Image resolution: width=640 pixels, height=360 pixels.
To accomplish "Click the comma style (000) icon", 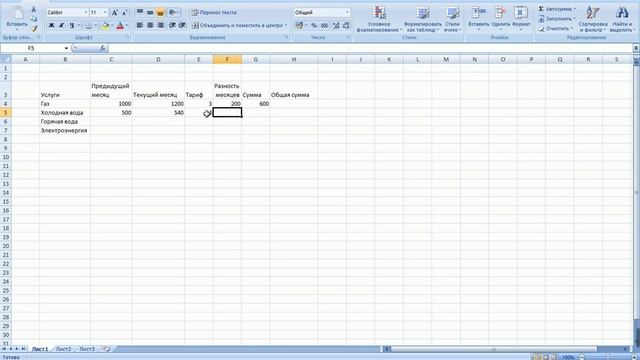I will tap(324, 25).
